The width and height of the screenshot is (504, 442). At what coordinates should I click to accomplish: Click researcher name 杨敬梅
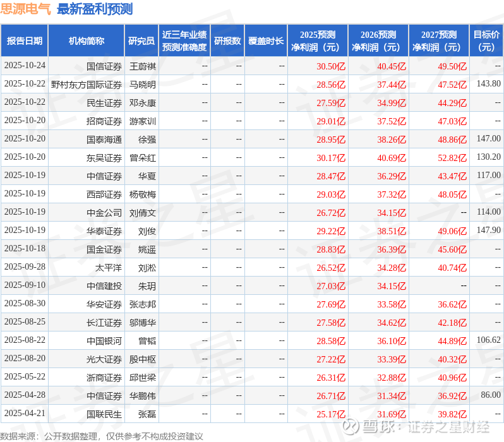coord(143,195)
